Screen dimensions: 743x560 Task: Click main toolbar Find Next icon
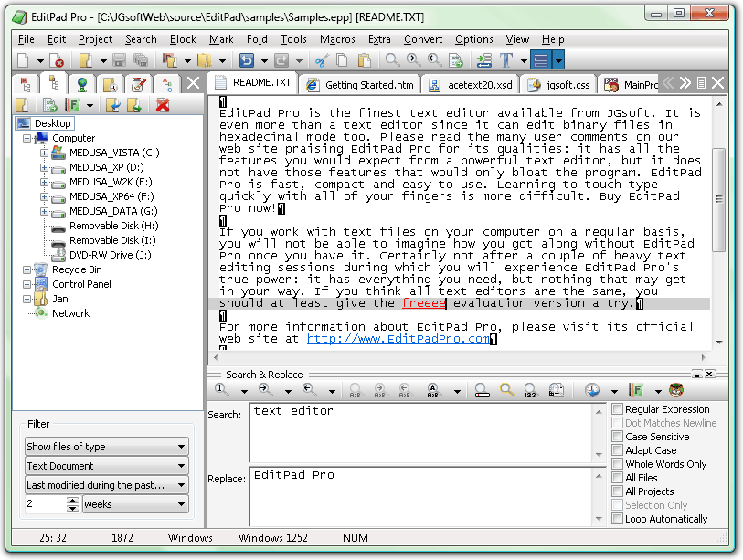click(x=413, y=60)
